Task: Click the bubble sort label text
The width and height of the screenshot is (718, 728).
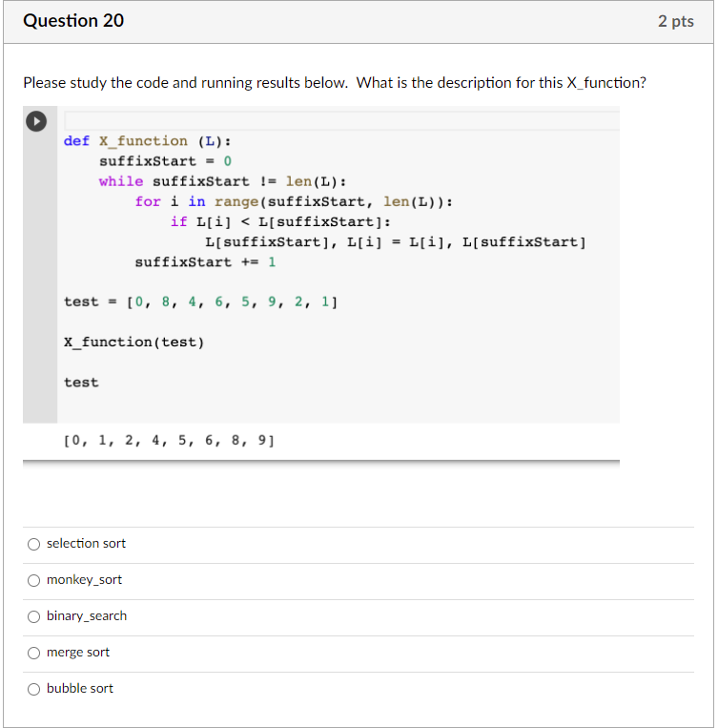Action: pos(80,688)
